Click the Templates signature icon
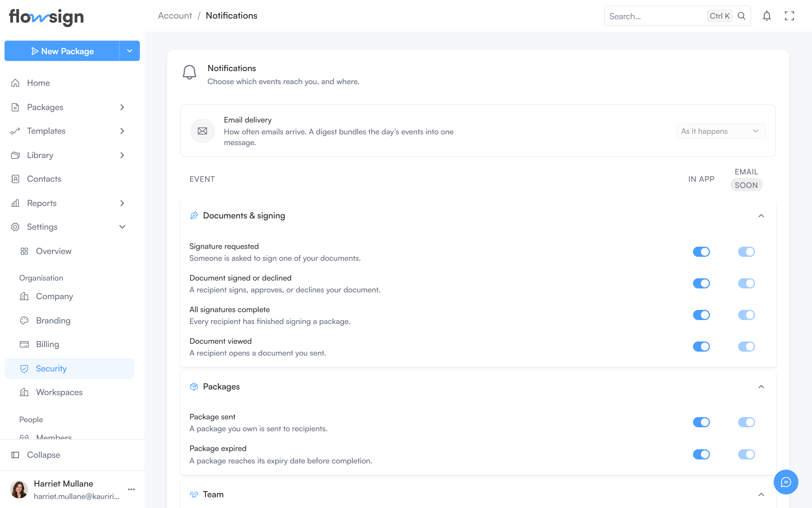Viewport: 812px width, 508px height. tap(16, 131)
